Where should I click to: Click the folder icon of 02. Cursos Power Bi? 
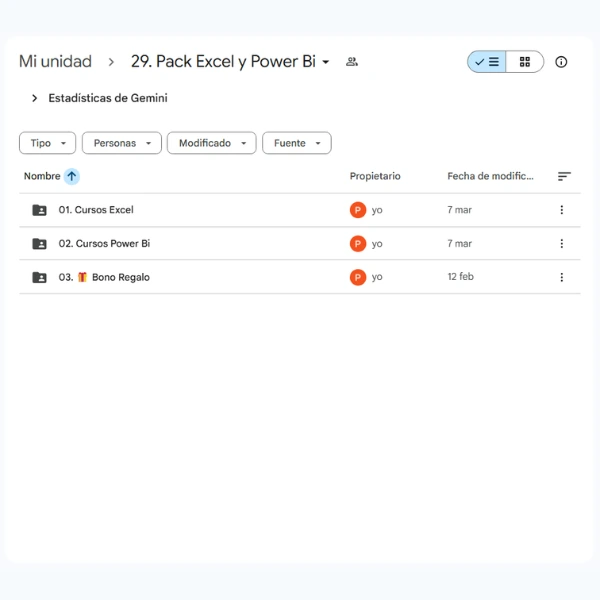(x=39, y=244)
